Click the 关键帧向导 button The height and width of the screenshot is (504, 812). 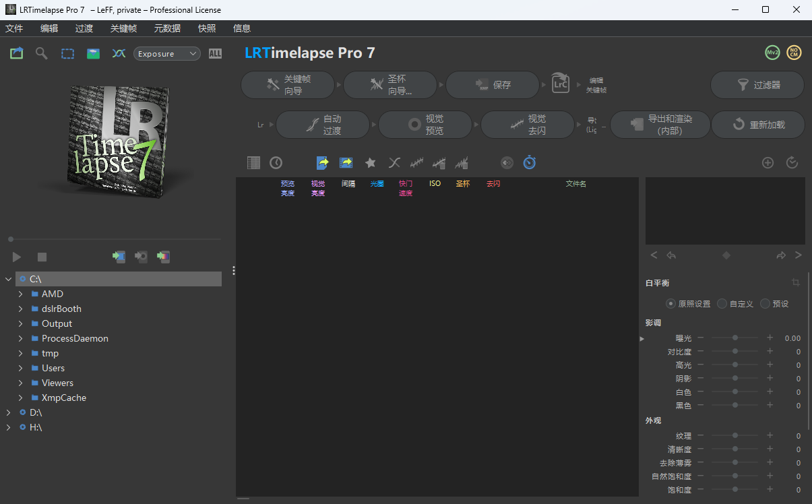pos(288,85)
